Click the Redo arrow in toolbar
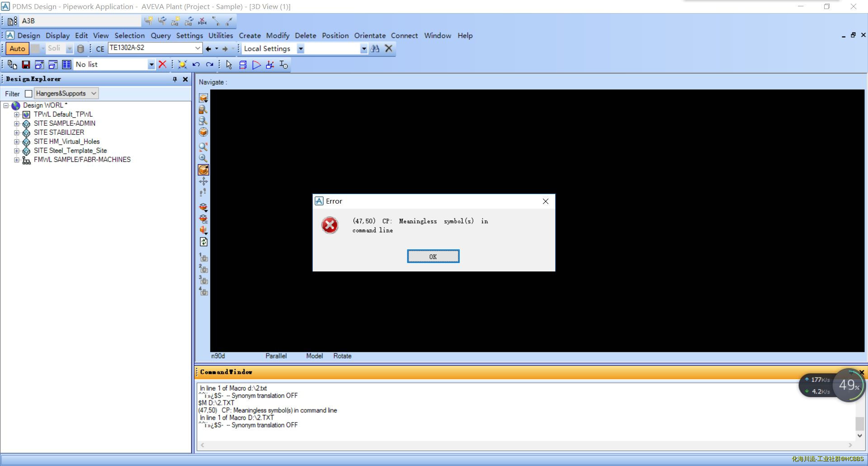The height and width of the screenshot is (466, 868). pos(210,65)
